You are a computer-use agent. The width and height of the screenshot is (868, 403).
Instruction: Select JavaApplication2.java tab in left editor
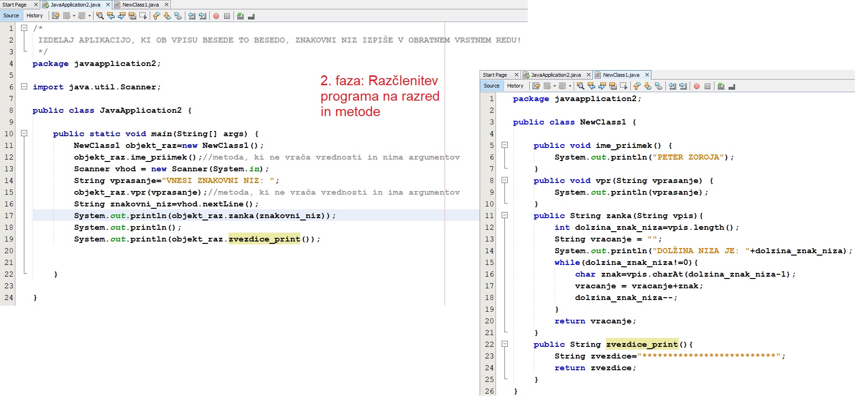tap(75, 5)
